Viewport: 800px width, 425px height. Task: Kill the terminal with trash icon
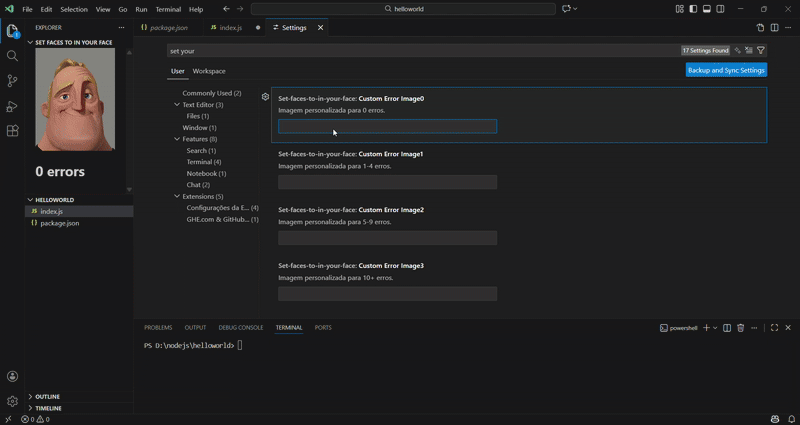click(x=741, y=328)
